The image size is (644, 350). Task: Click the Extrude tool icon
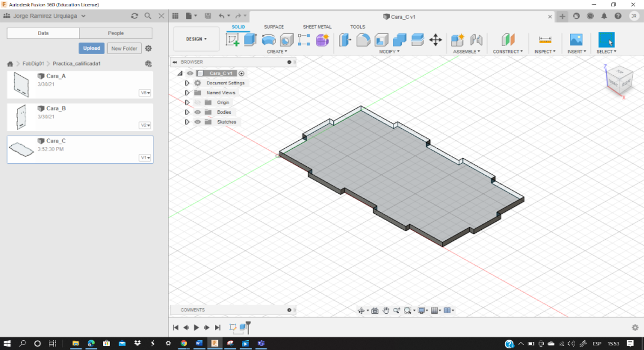(x=250, y=40)
